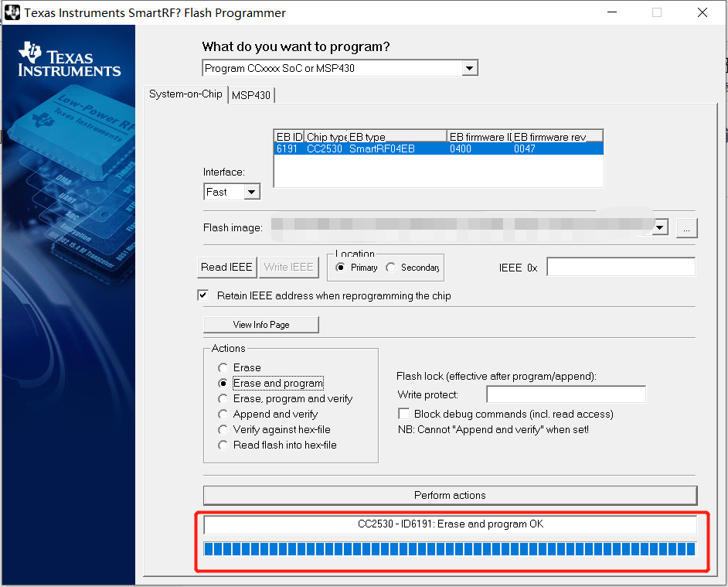Click the IEEE 0x input field
The height and width of the screenshot is (587, 728).
pos(620,266)
